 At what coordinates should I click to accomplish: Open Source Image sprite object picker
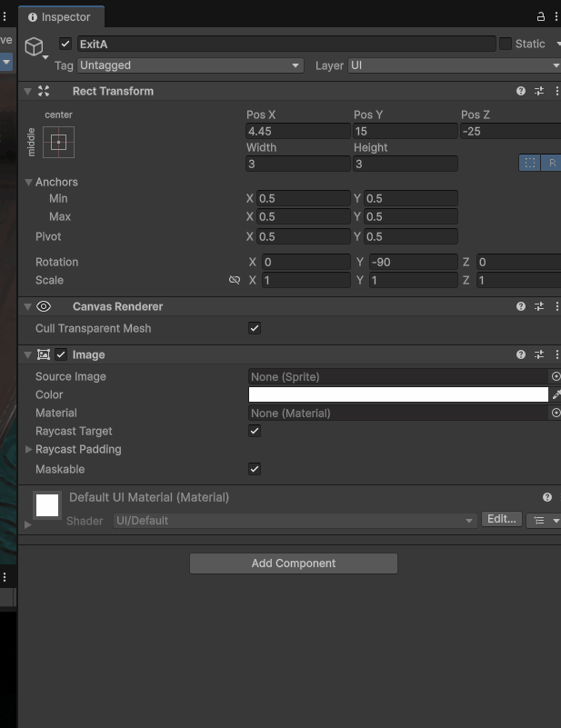556,376
